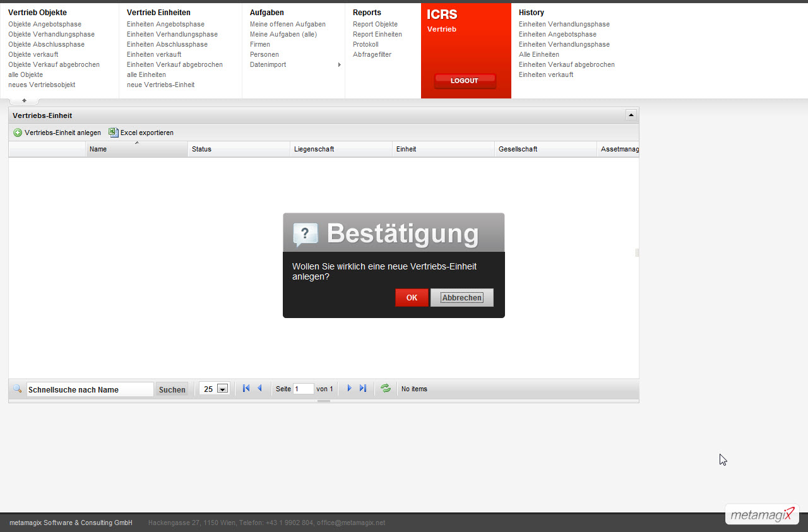This screenshot has height=532, width=808.
Task: Click the green Vertriebs-Einheit anlegen plus icon
Action: click(x=18, y=133)
